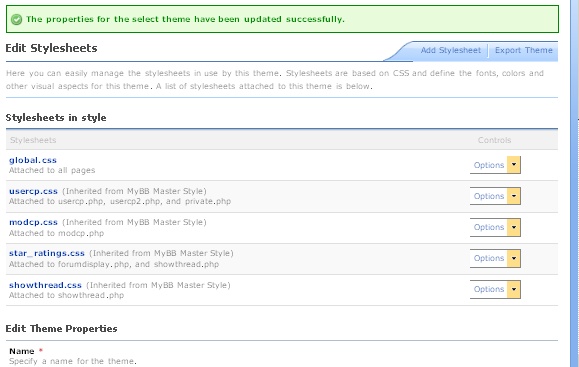Open modcp.css Options dropdown arrow

pos(514,227)
